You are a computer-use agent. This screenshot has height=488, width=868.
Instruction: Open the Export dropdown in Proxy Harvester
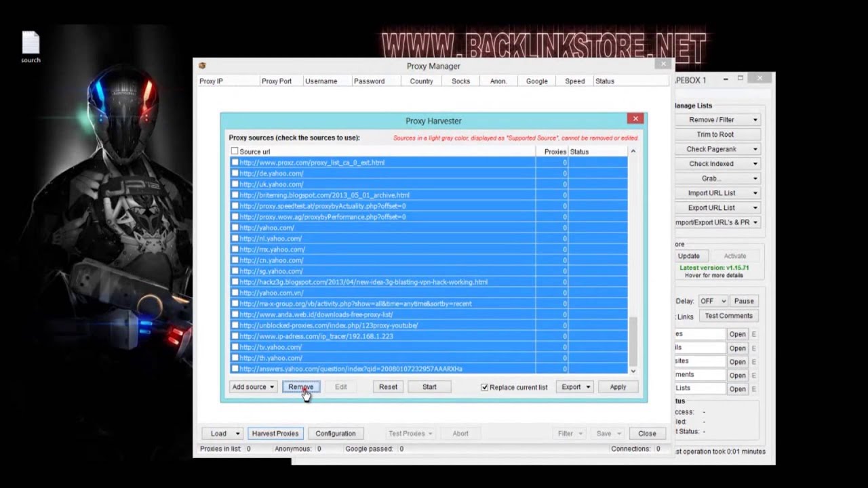click(575, 387)
